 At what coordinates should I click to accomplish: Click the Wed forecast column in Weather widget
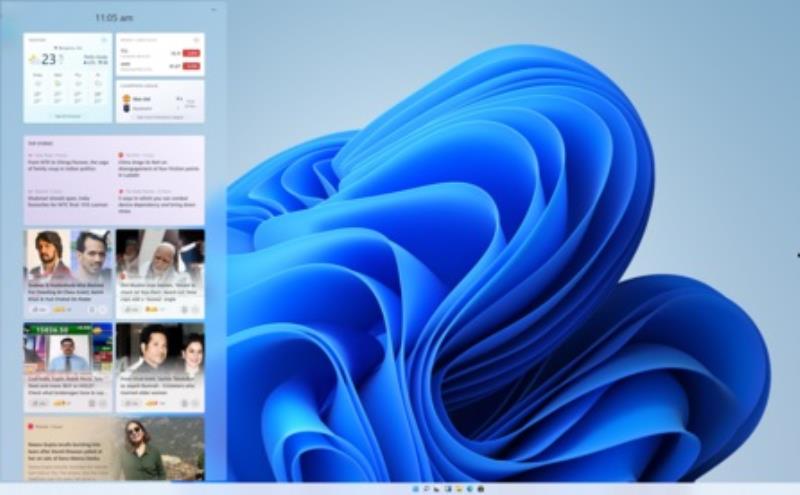click(x=58, y=88)
